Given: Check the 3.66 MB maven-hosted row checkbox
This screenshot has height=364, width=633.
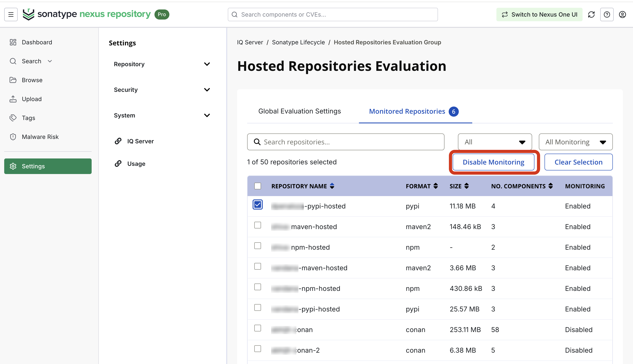Looking at the screenshot, I should (257, 266).
